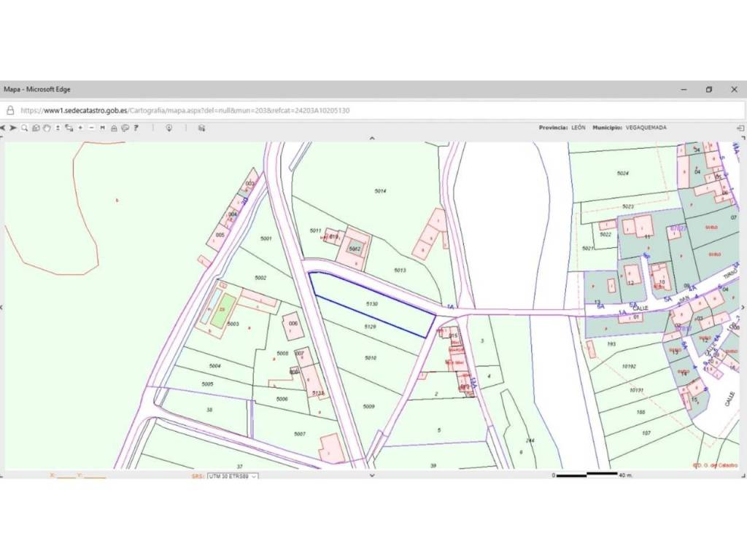The width and height of the screenshot is (747, 560).
Task: Click parcel 5130 on the map
Action: (371, 305)
